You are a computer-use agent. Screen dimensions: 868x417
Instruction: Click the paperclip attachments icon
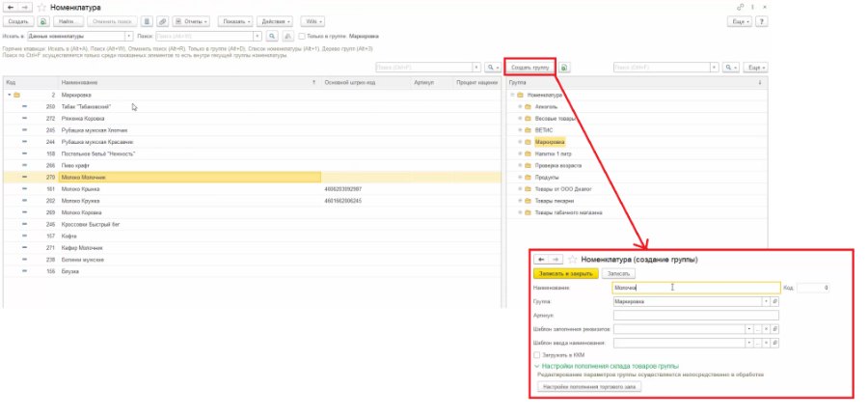point(162,21)
